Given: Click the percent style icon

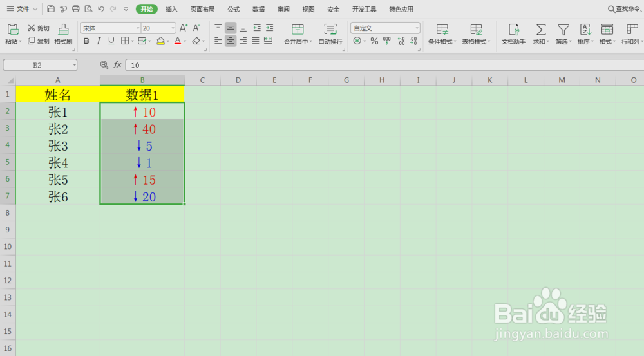Looking at the screenshot, I should [x=374, y=41].
